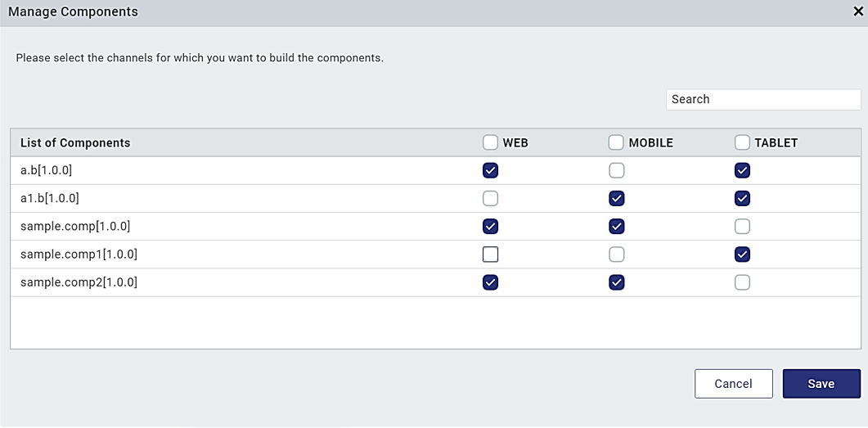Close the Manage Components dialog
868x428 pixels.
859,12
